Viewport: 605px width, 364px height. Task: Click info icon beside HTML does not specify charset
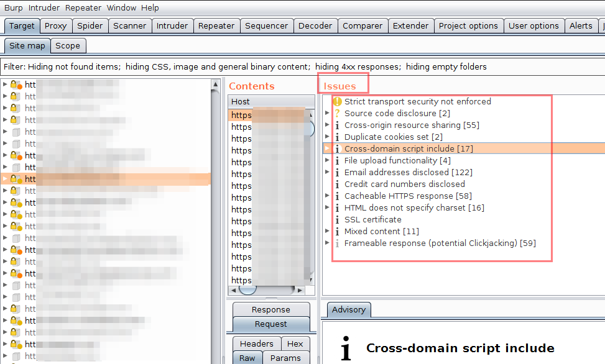[337, 208]
